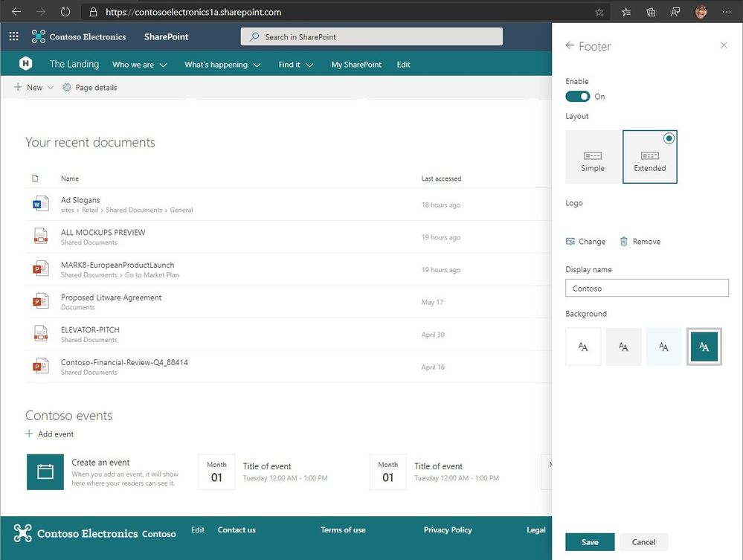
Task: Click the ELEVATOR-PITCH file icon
Action: [x=41, y=333]
